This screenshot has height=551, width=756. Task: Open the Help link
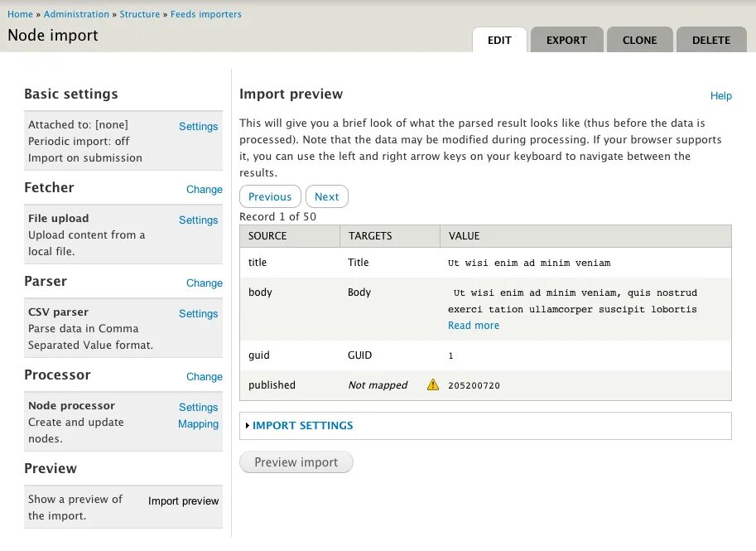pos(720,96)
